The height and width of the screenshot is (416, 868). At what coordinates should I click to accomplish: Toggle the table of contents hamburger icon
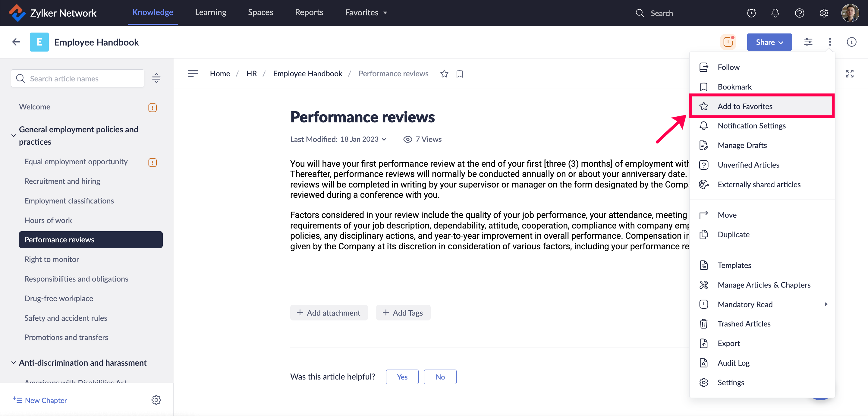[x=193, y=74]
